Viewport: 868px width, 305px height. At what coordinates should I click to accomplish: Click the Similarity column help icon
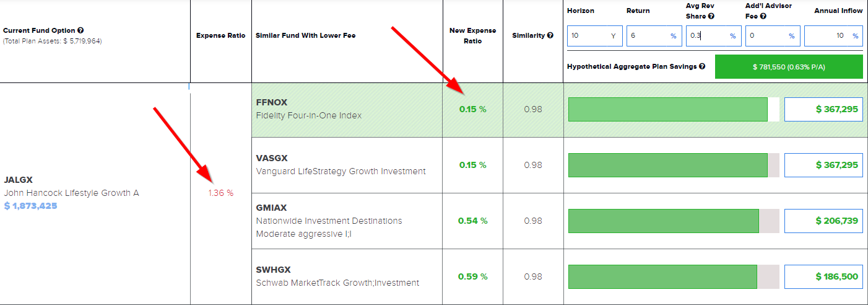(550, 35)
